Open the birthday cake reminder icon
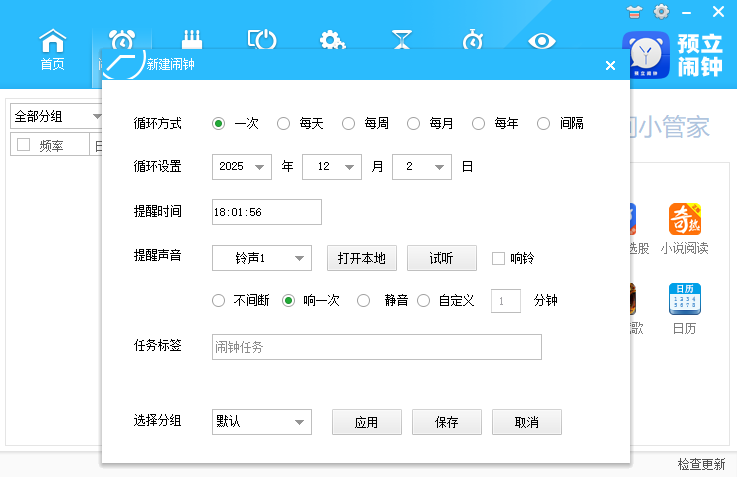 click(191, 41)
